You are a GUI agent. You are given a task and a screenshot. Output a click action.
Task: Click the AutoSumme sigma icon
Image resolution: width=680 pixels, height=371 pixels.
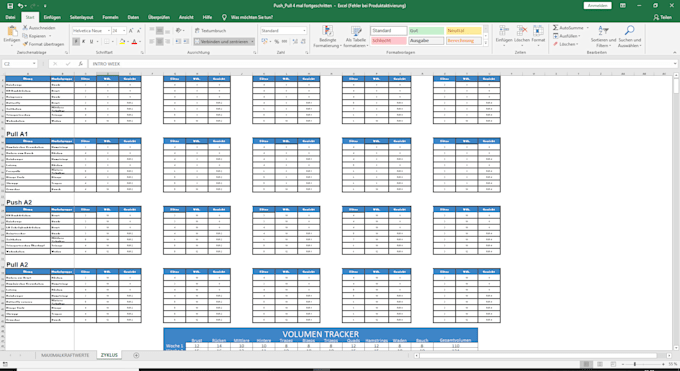pos(556,28)
